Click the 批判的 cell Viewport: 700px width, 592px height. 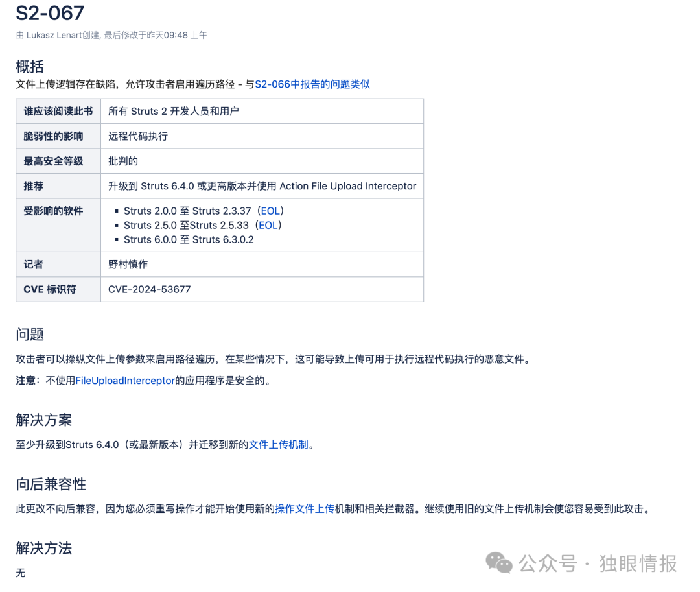click(262, 161)
